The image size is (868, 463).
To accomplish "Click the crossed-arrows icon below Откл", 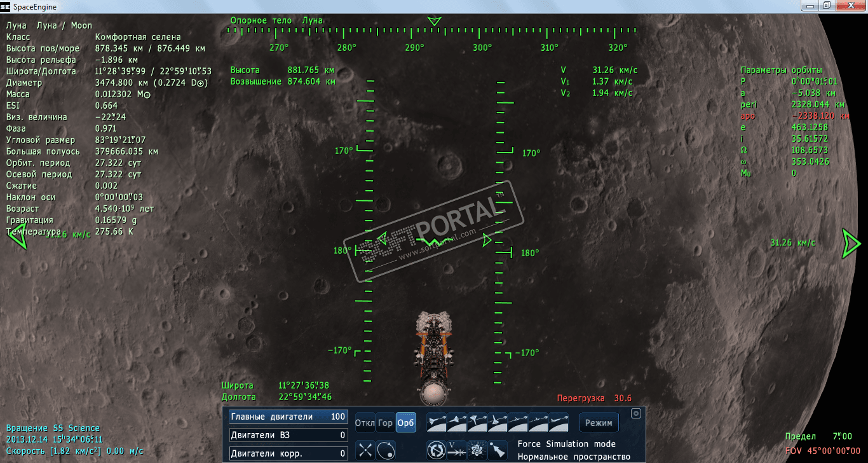I will coord(365,450).
